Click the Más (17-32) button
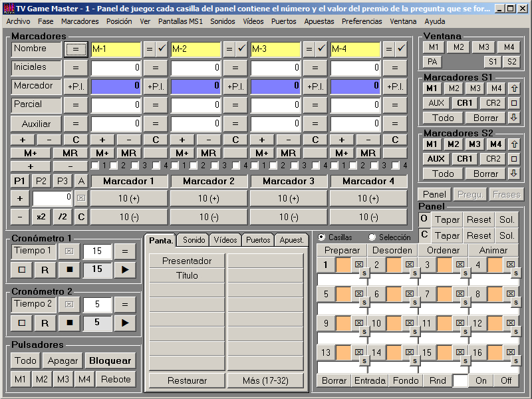 (265, 380)
